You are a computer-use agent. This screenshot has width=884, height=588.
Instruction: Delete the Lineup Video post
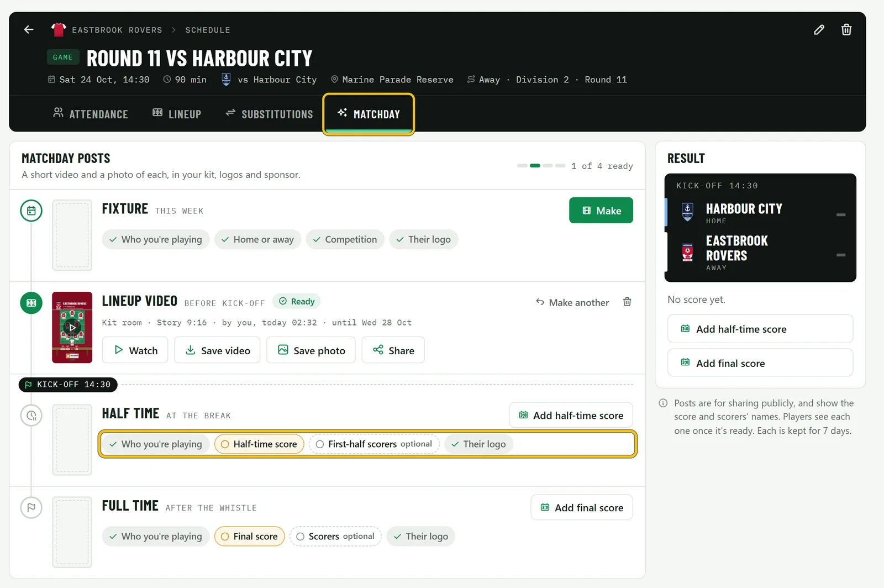click(x=627, y=302)
